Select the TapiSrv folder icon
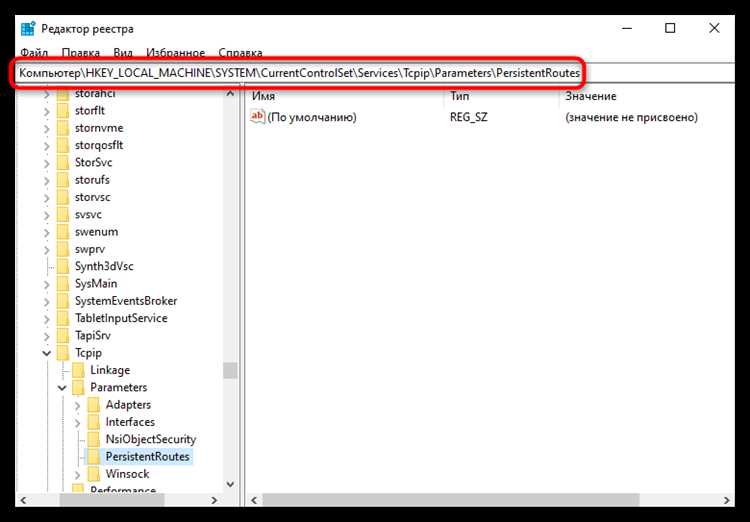Image resolution: width=750 pixels, height=522 pixels. 63,335
